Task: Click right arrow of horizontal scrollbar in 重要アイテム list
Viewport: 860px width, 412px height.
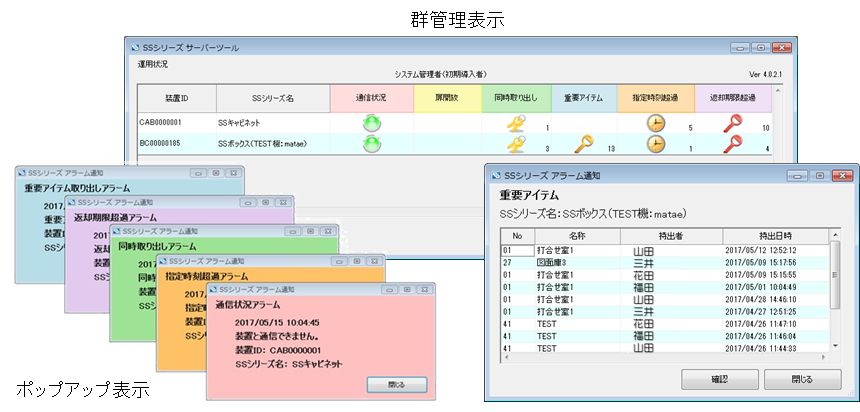Action: (823, 357)
